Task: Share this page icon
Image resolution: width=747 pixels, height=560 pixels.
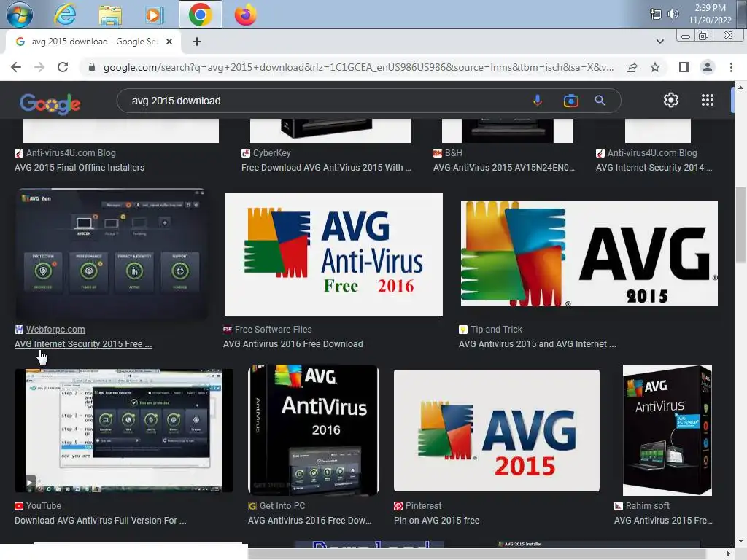Action: pos(632,67)
